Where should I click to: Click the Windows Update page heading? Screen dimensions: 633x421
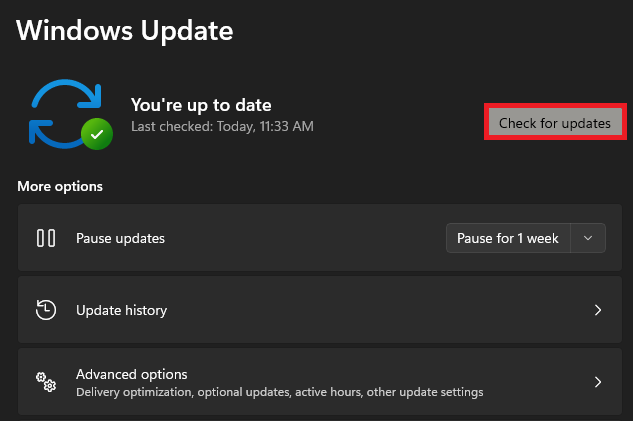click(125, 30)
